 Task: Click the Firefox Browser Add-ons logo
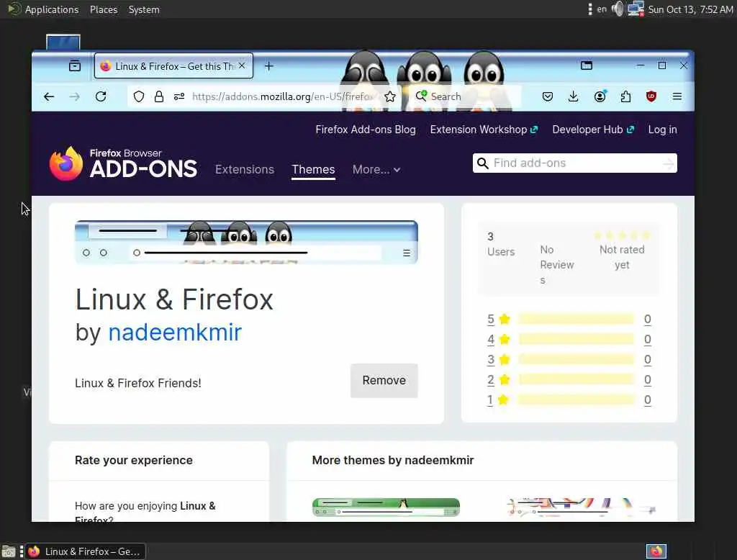pyautogui.click(x=123, y=163)
